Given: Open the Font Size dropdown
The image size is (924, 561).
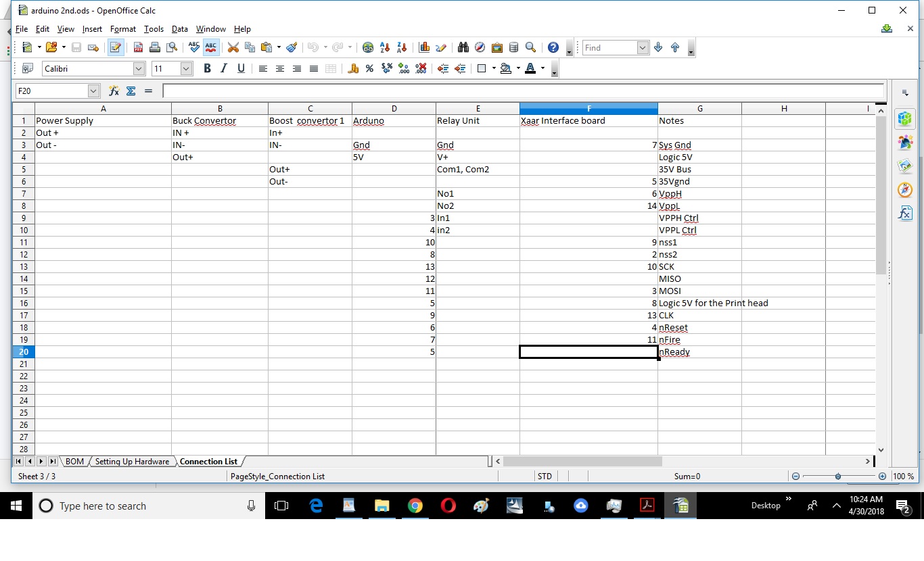Looking at the screenshot, I should click(187, 68).
